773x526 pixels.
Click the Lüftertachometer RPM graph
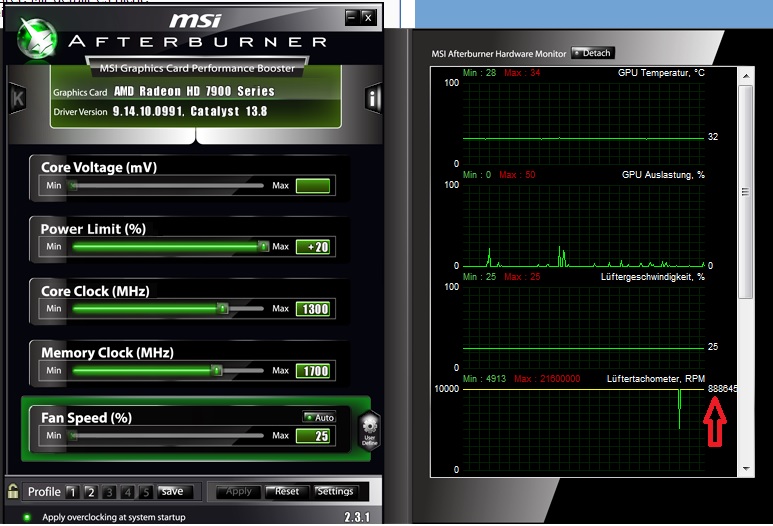tap(583, 429)
